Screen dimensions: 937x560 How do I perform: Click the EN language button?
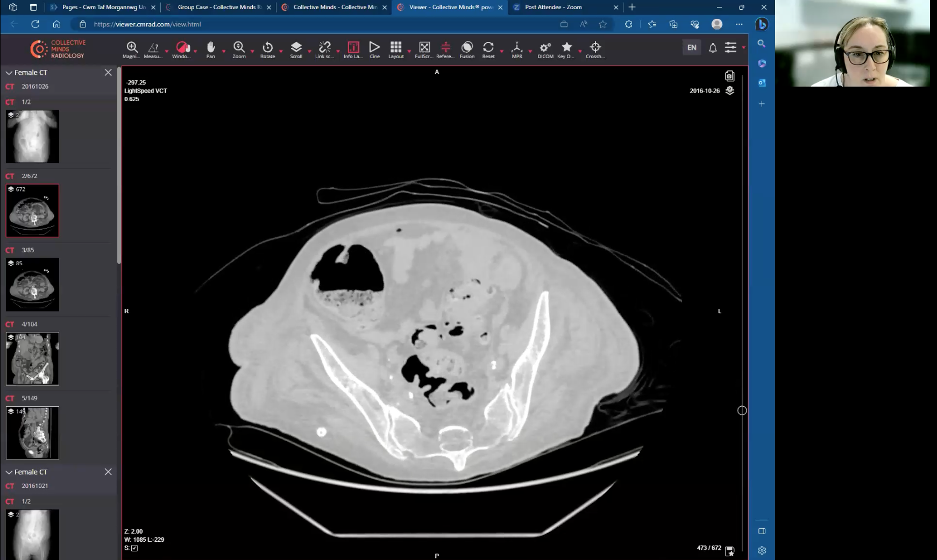point(692,47)
